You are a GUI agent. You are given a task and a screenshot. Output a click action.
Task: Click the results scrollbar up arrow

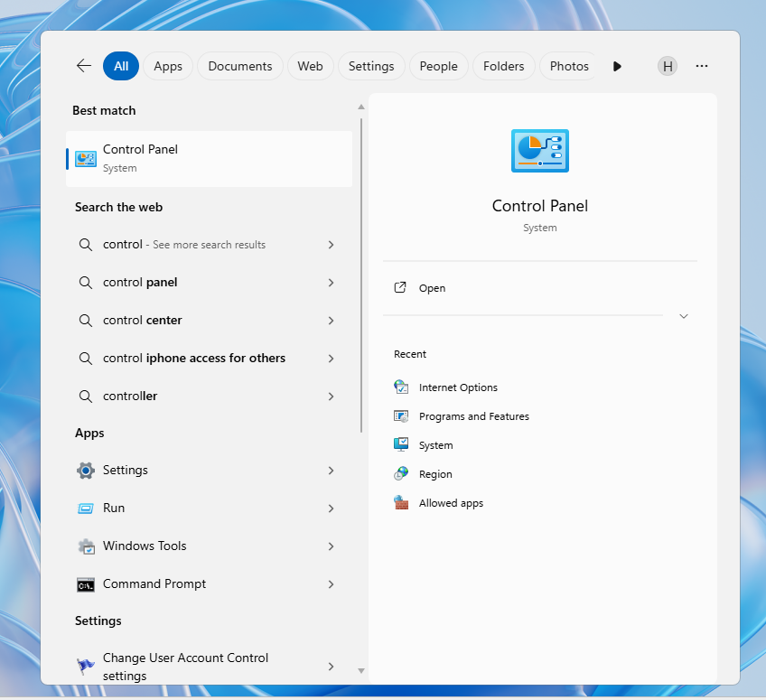[x=361, y=107]
